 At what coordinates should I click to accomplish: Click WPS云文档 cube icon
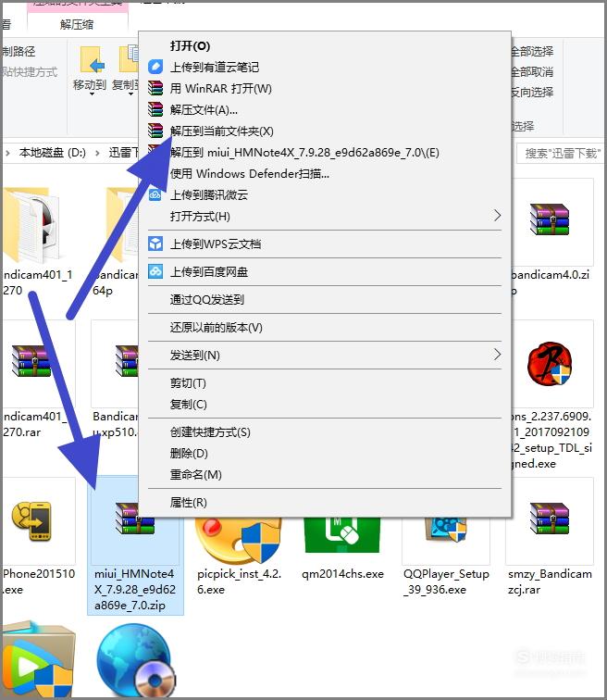(x=155, y=244)
